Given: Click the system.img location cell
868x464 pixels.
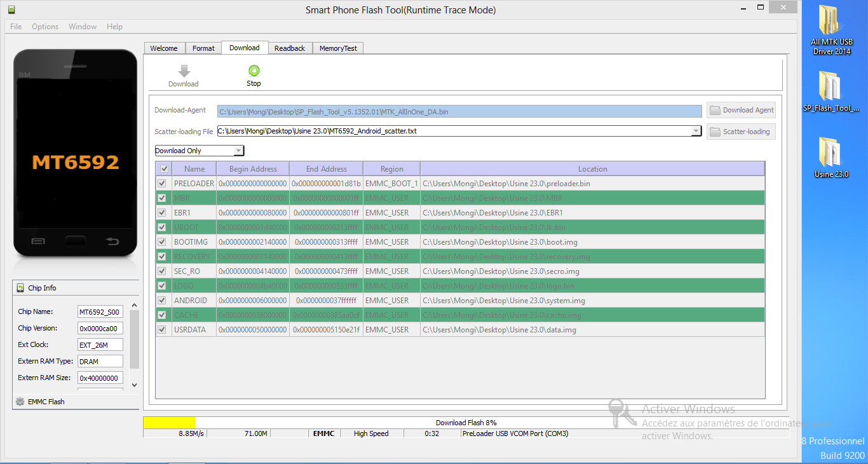Looking at the screenshot, I should (592, 301).
